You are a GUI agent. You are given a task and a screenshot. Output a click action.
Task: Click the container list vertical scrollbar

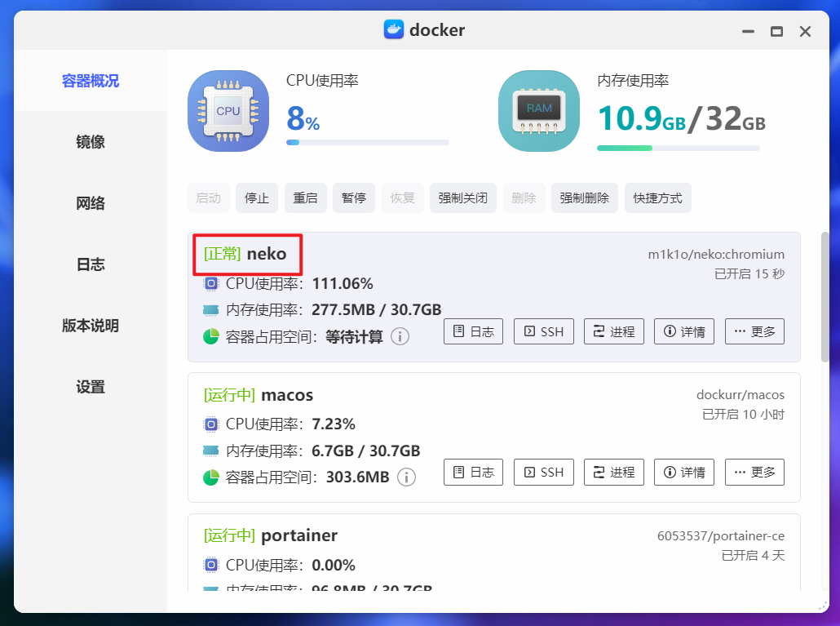(x=825, y=297)
